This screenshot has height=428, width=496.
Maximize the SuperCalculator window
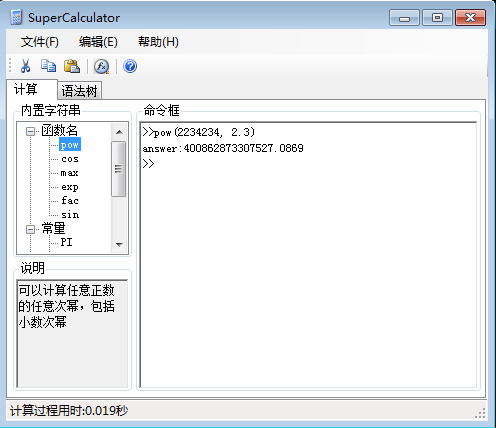437,17
